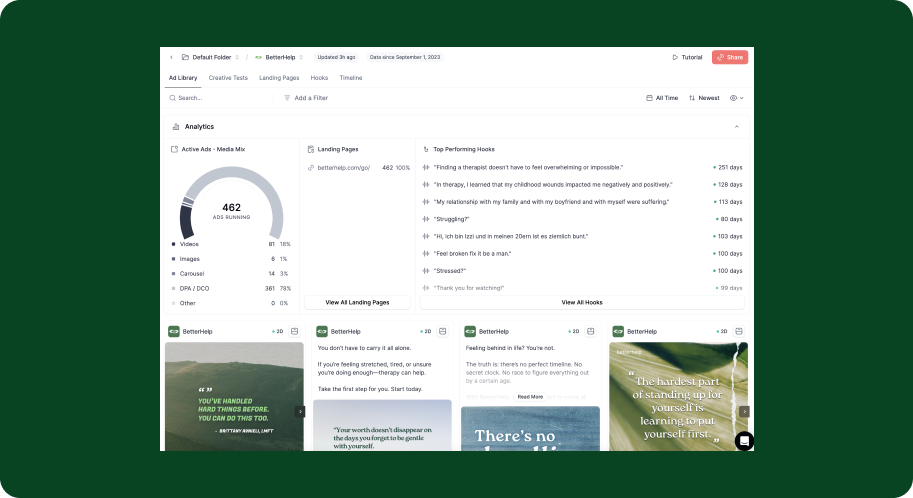Open the "Finding a therapist doesn't have to feel" hook

(528, 167)
